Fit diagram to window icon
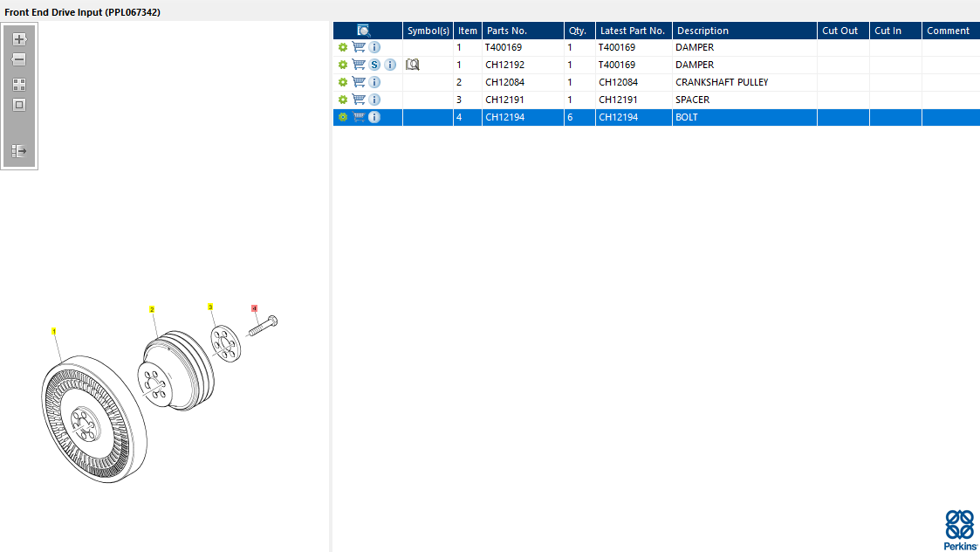The width and height of the screenshot is (980, 552). click(19, 105)
